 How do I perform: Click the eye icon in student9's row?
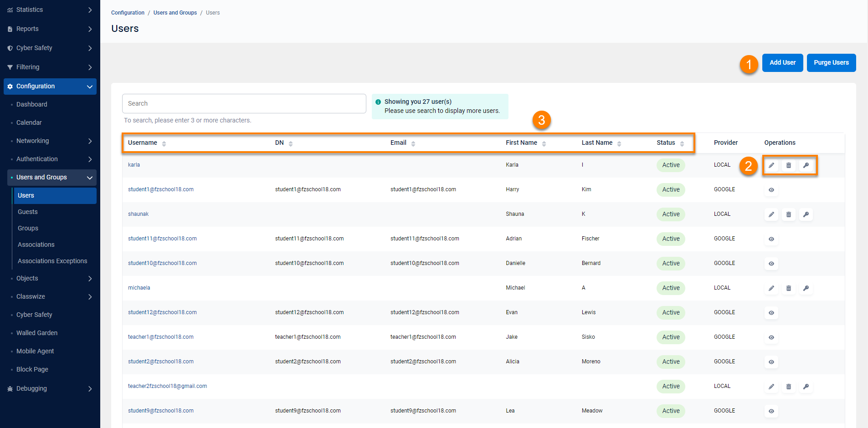click(771, 411)
